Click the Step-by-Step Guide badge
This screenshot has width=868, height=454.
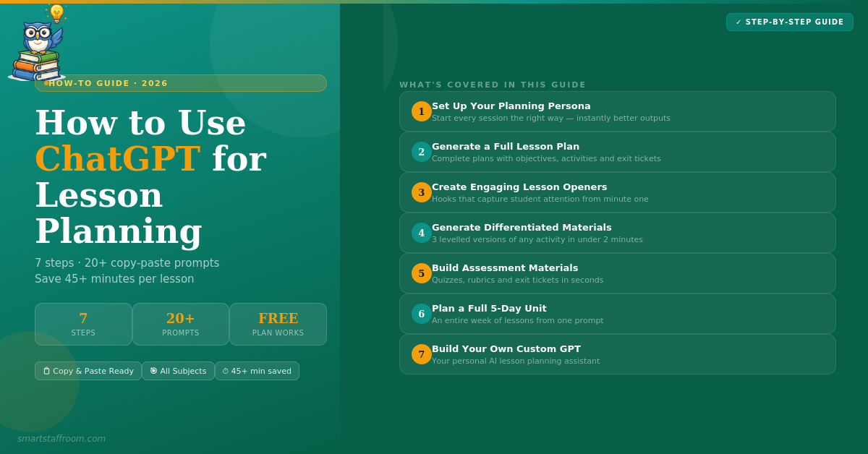789,22
